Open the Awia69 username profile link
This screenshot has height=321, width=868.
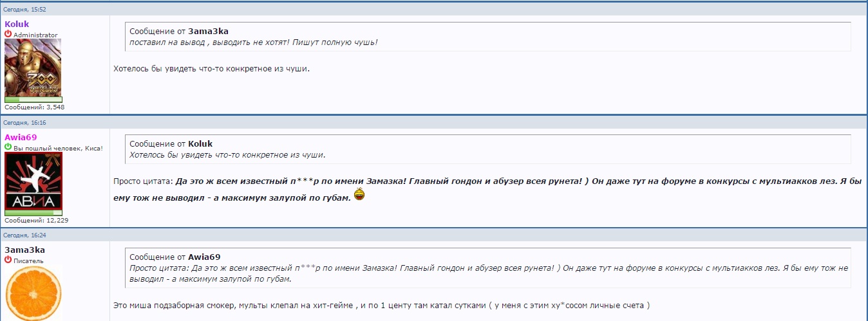tap(21, 137)
